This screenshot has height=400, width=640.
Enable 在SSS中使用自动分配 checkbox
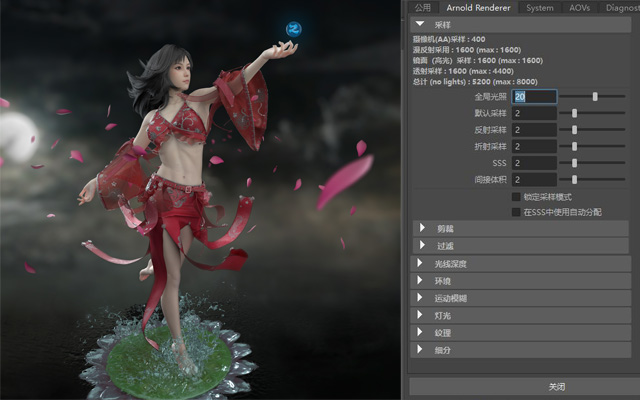tap(516, 212)
